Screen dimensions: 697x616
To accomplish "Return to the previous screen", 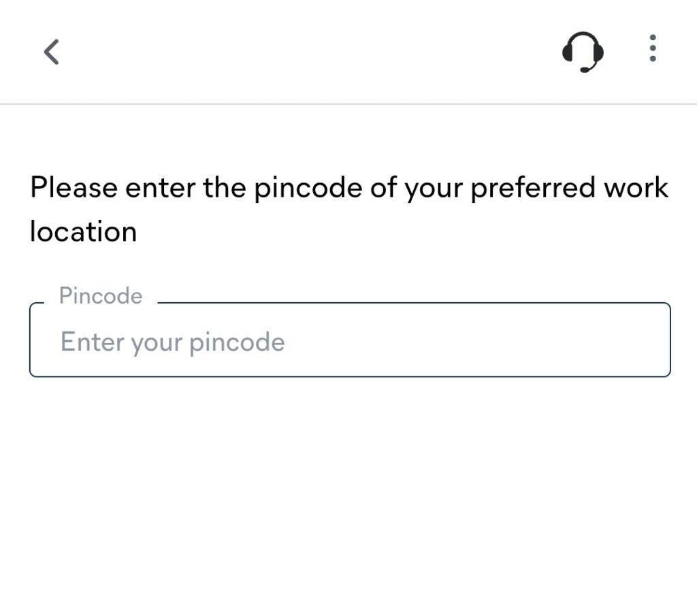I will coord(52,52).
